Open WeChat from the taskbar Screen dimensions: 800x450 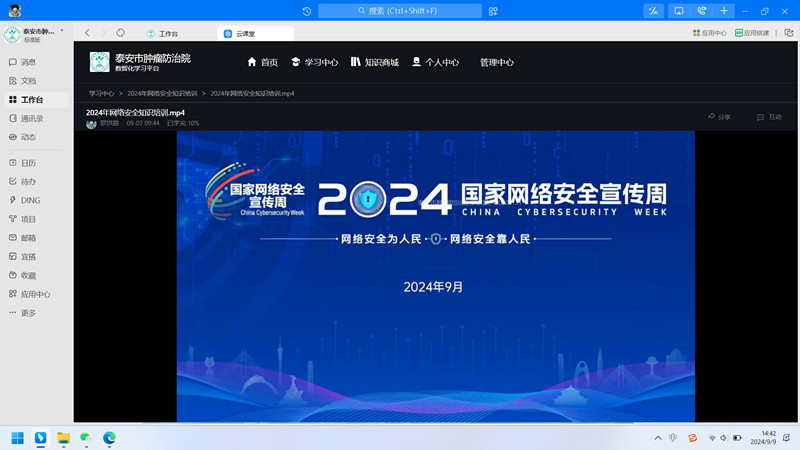pos(86,438)
